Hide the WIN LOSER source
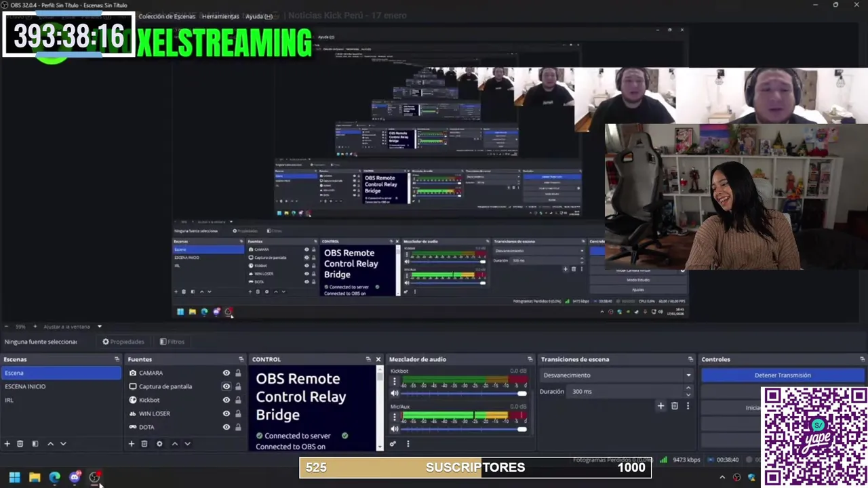Image resolution: width=868 pixels, height=488 pixels. (226, 413)
